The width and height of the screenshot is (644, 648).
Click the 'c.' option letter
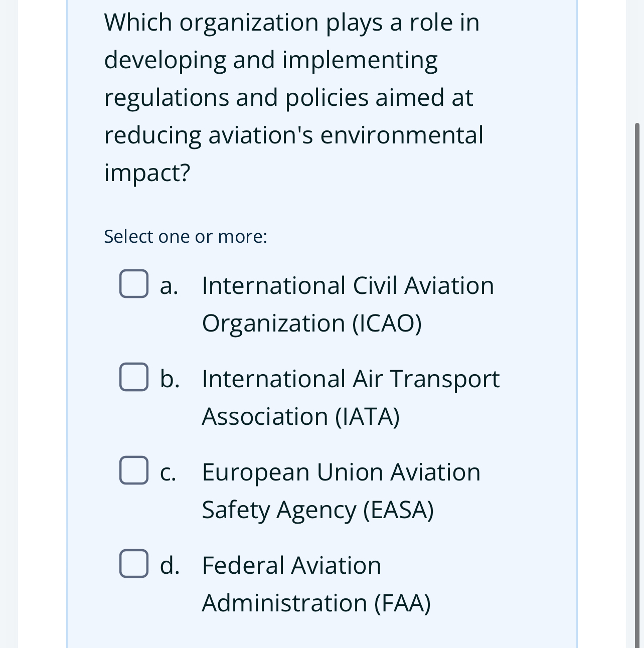click(x=168, y=472)
